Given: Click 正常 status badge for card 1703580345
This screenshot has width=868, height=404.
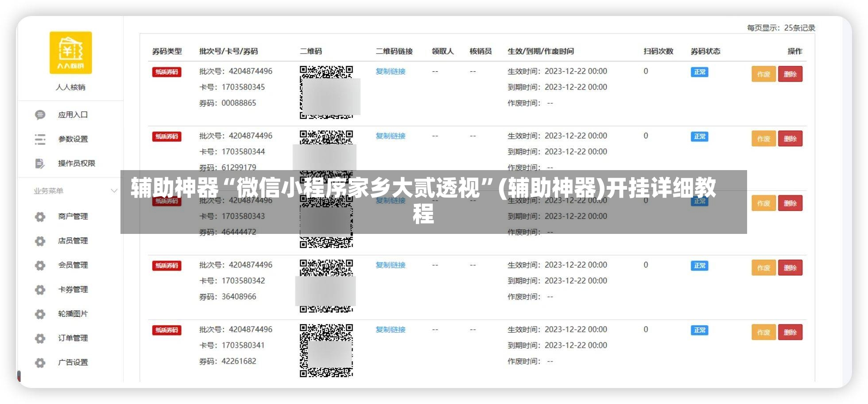Looking at the screenshot, I should 699,72.
